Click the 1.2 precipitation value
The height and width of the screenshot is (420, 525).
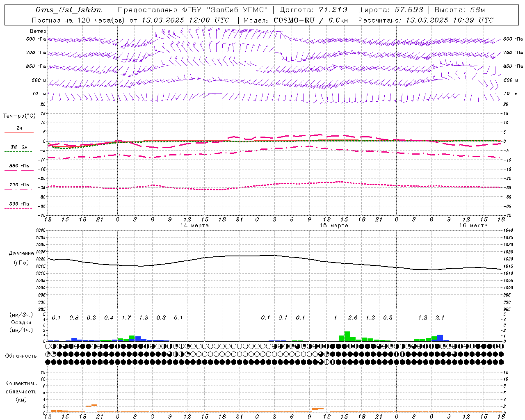(x=370, y=318)
